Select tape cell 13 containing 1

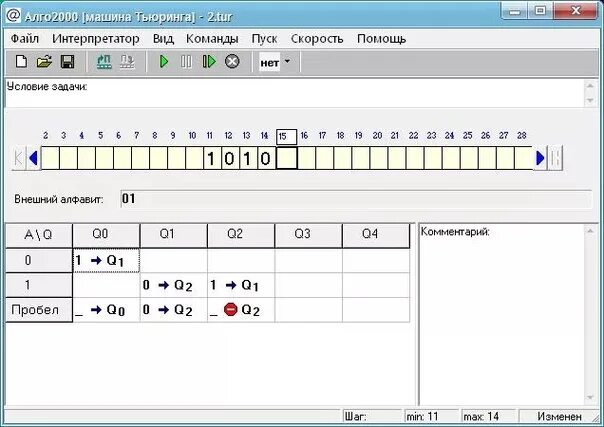(x=248, y=158)
